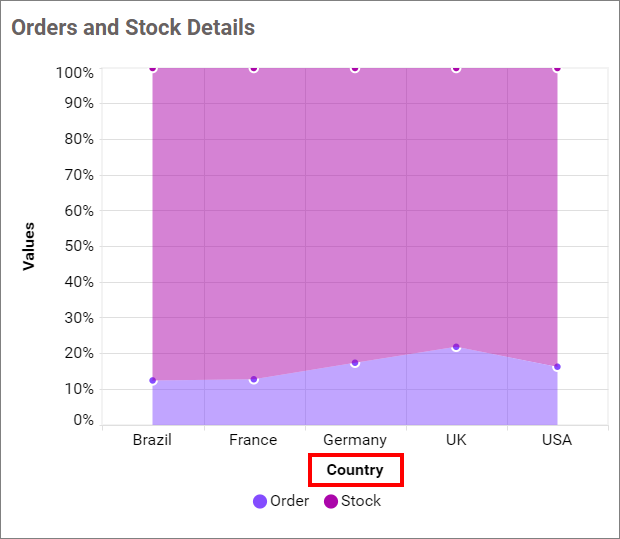This screenshot has width=620, height=539.
Task: Toggle the series using the 'Stock' legend text
Action: click(x=360, y=502)
